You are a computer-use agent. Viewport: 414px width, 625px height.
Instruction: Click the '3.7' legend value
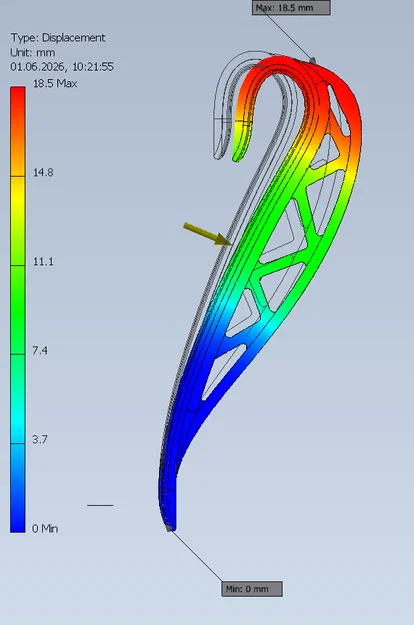pos(40,439)
